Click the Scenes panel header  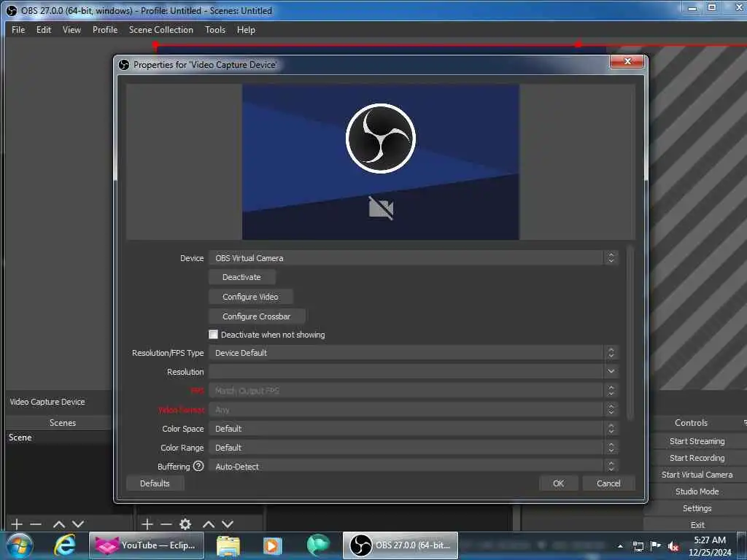click(x=63, y=423)
